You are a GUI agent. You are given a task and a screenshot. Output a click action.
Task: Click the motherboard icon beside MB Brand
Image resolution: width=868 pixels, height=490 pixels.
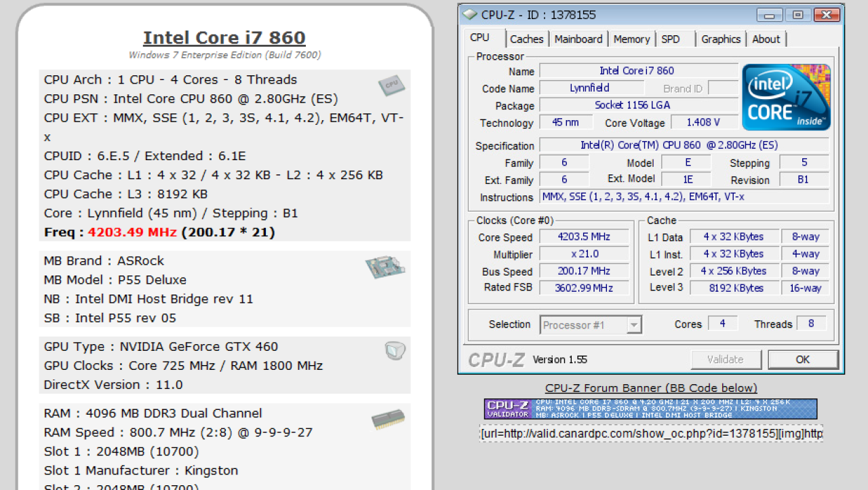point(385,267)
